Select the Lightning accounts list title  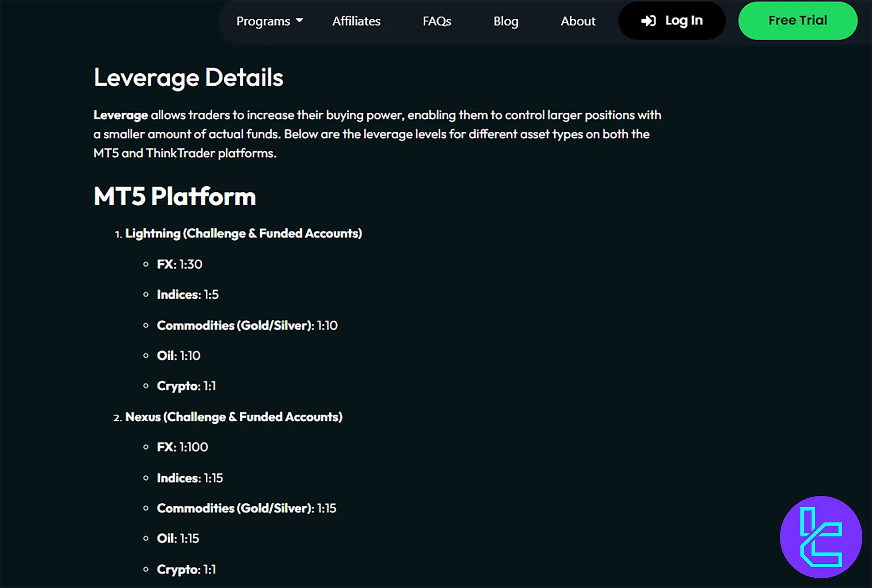point(243,233)
